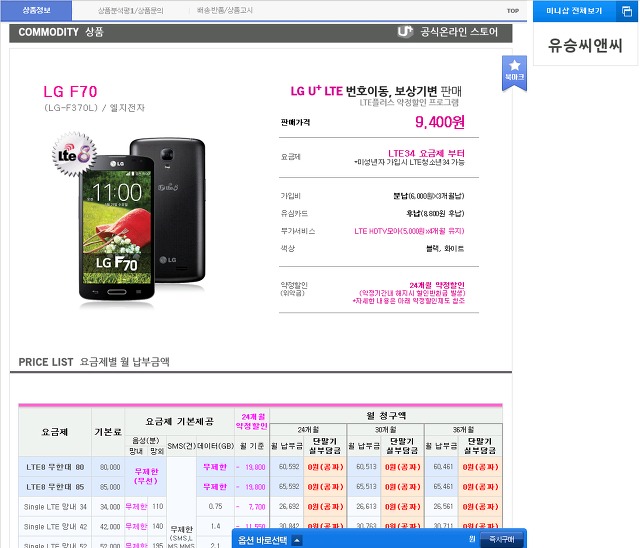Viewport: 640px width, 548px height.
Task: Open 미니샵 전체보기 button
Action: (x=574, y=11)
